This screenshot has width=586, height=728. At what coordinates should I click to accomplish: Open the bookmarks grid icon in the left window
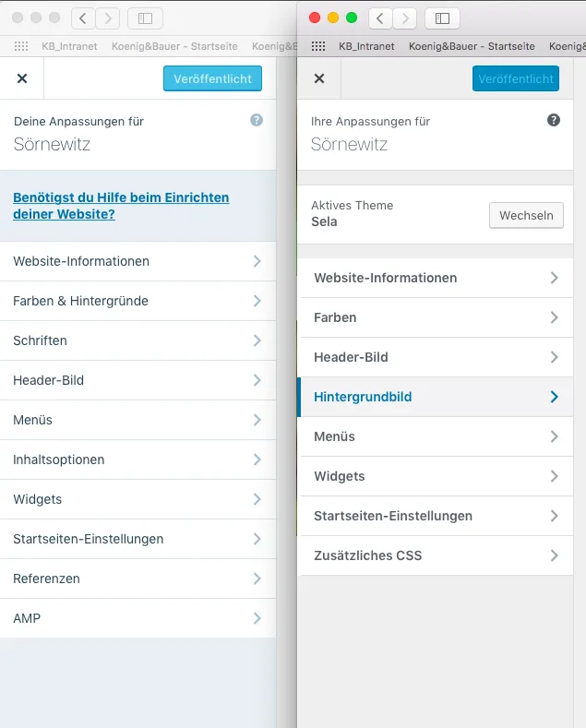point(21,46)
